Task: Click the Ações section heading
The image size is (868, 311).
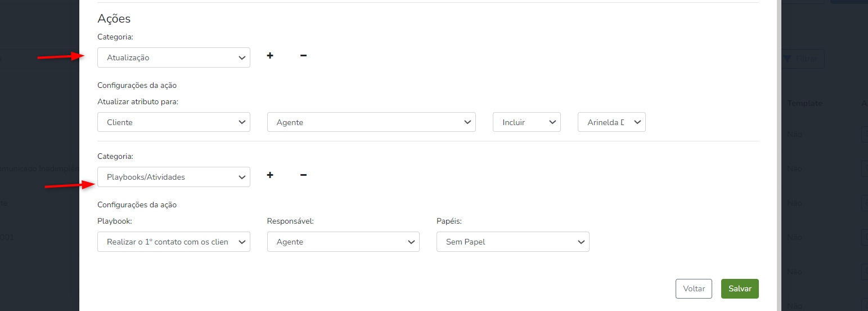Action: (114, 19)
